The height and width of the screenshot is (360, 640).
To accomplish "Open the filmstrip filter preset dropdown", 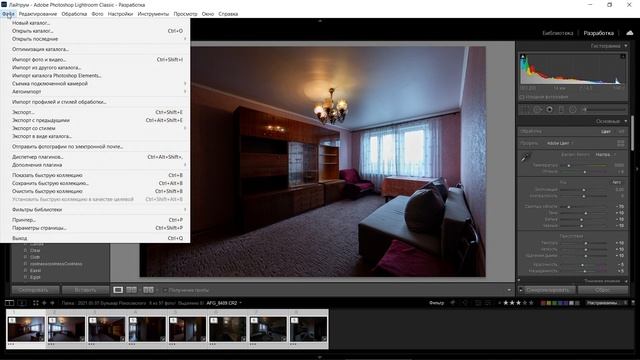I will click(606, 303).
